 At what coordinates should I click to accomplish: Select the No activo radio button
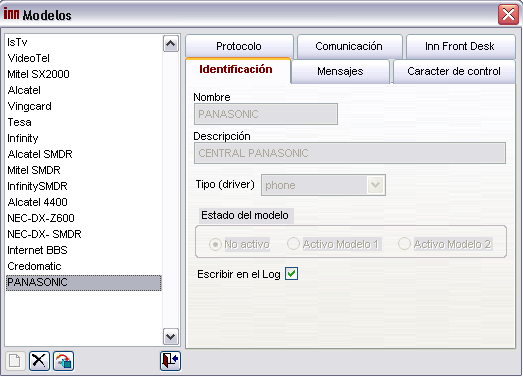[215, 245]
